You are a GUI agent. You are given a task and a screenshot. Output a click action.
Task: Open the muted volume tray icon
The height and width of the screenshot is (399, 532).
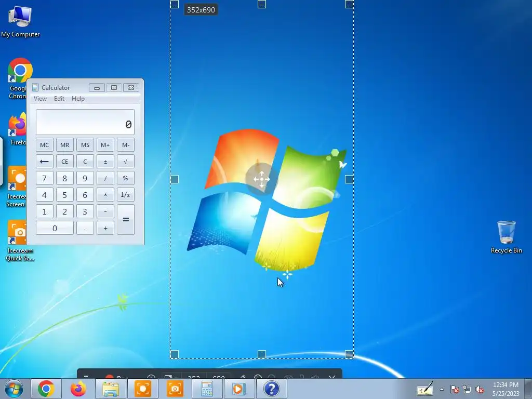point(480,390)
